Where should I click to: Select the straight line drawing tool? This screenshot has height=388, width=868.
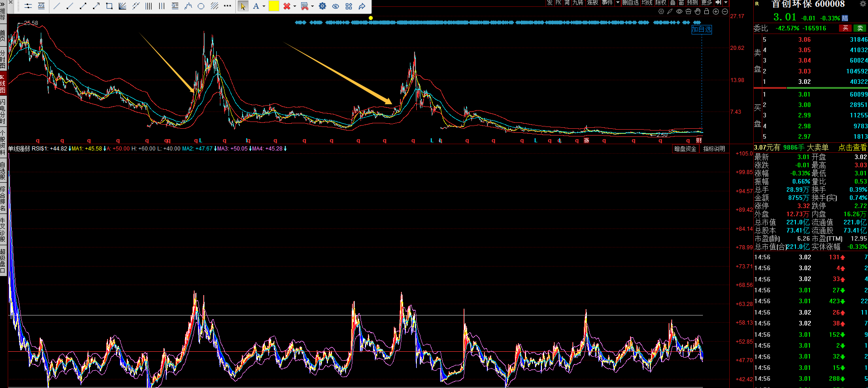[x=57, y=6]
